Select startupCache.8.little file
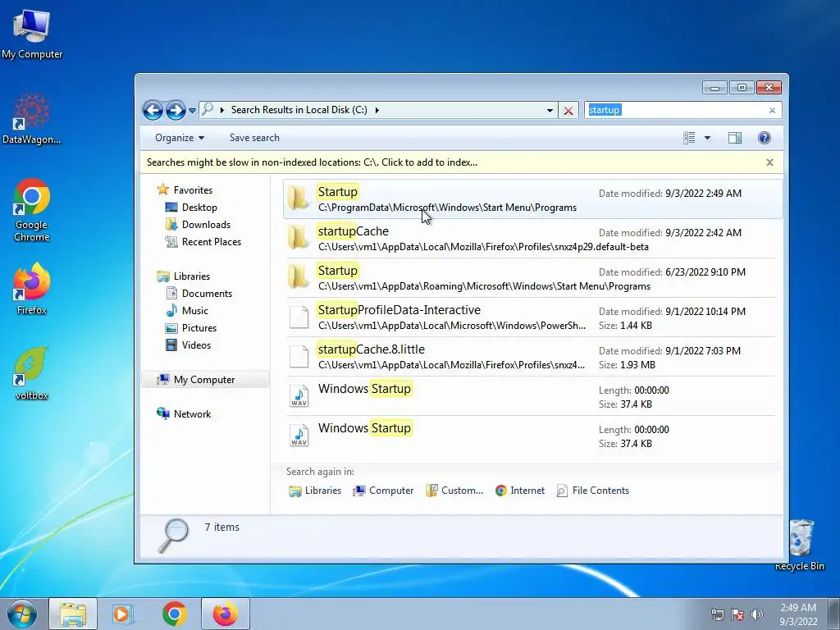 click(532, 356)
